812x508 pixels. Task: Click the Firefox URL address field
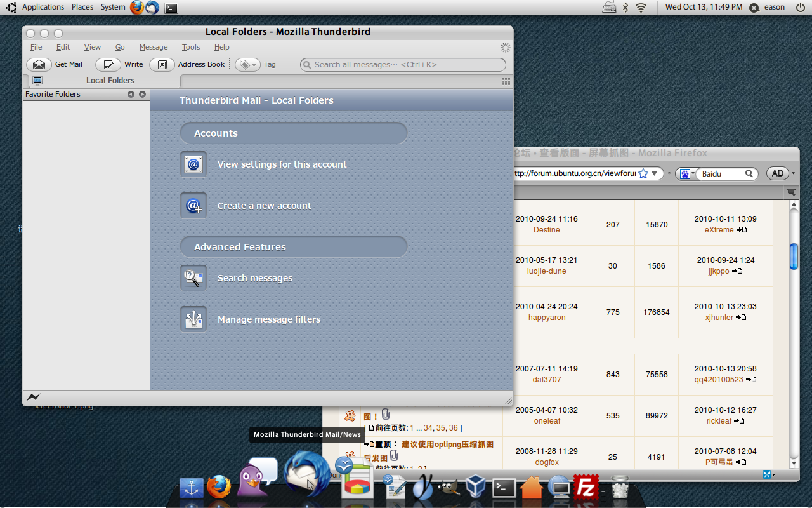[x=574, y=173]
